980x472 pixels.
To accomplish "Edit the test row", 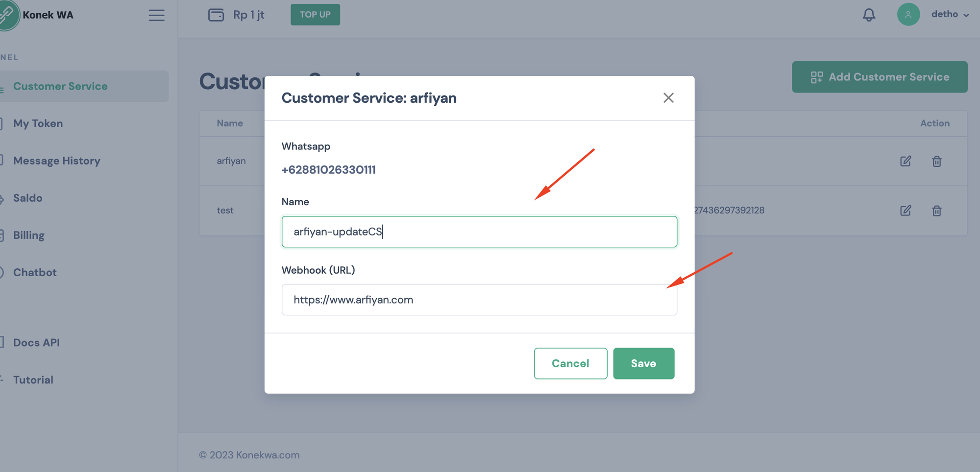I will coord(906,211).
